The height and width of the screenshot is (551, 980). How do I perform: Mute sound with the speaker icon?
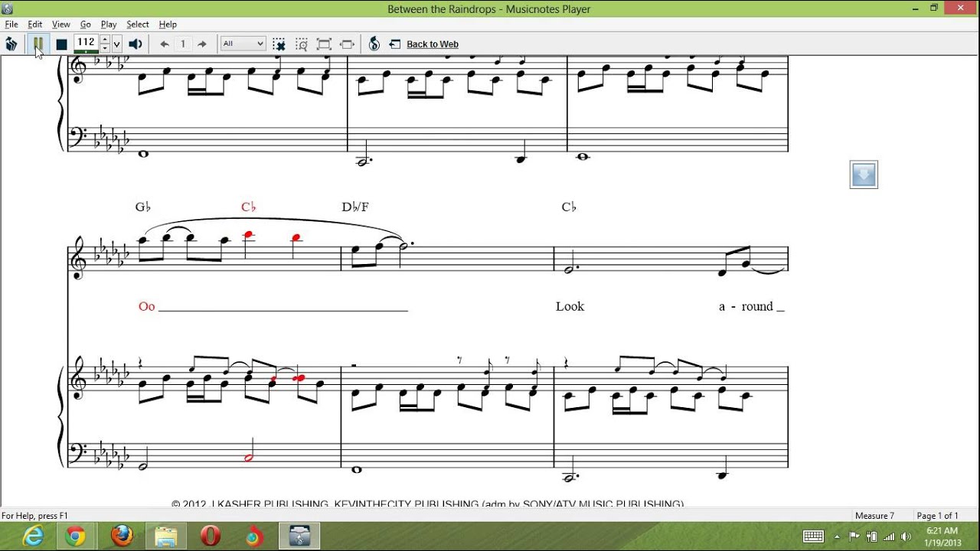point(136,44)
